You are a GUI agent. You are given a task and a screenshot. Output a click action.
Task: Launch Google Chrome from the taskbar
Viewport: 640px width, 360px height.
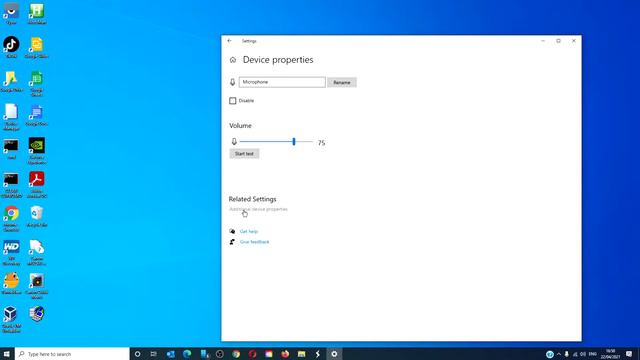point(236,354)
